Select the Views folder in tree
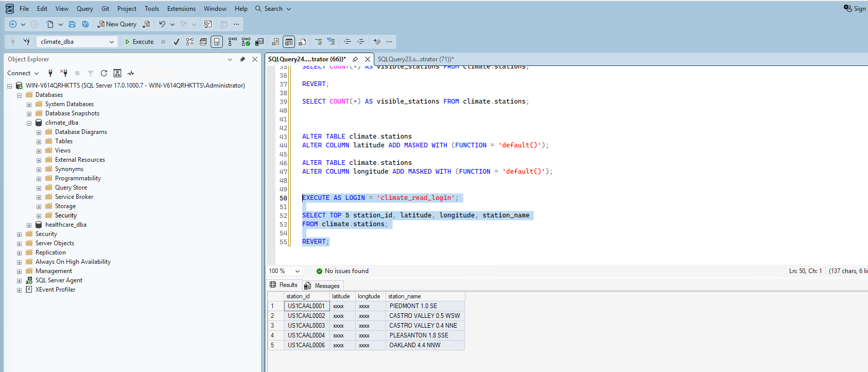The height and width of the screenshot is (372, 868). pyautogui.click(x=63, y=150)
